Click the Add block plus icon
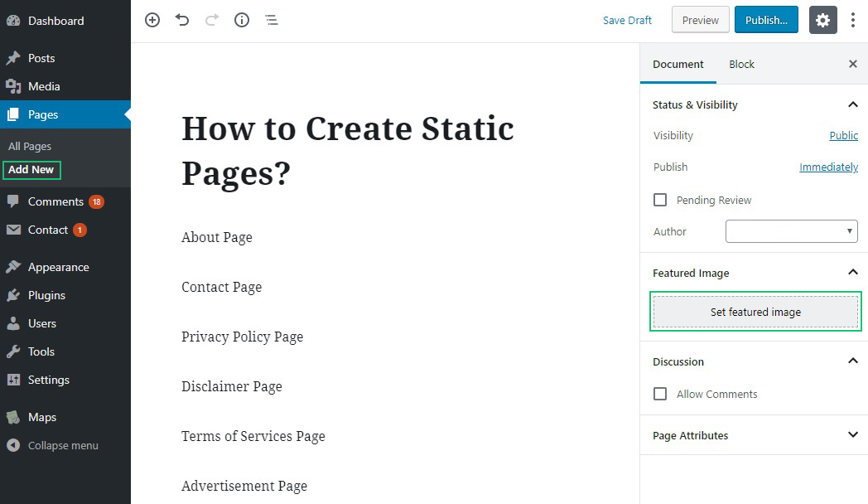Viewport: 868px width, 504px height. (152, 21)
